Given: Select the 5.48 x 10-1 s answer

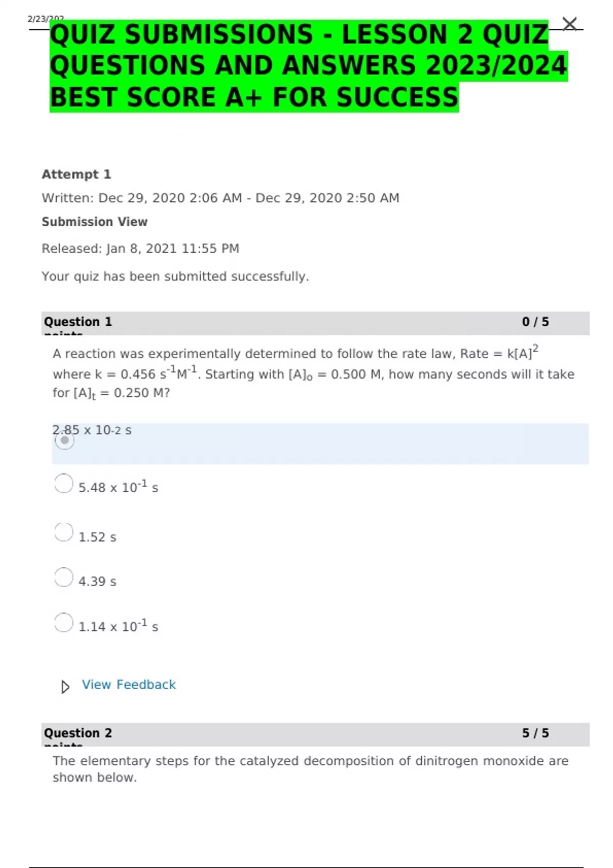Looking at the screenshot, I should pos(63,483).
